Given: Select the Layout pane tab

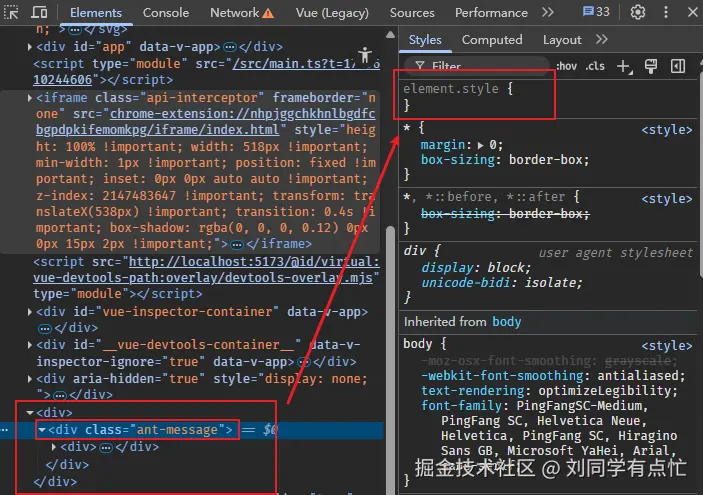Looking at the screenshot, I should (562, 40).
